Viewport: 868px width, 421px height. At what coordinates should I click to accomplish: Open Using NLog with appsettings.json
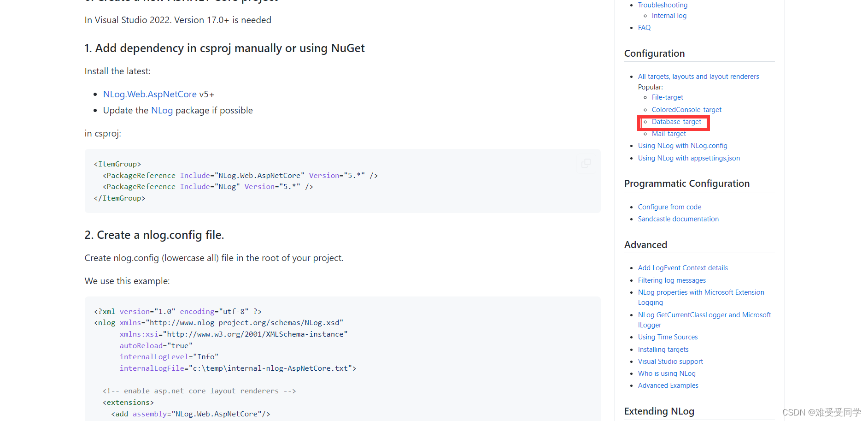tap(689, 158)
